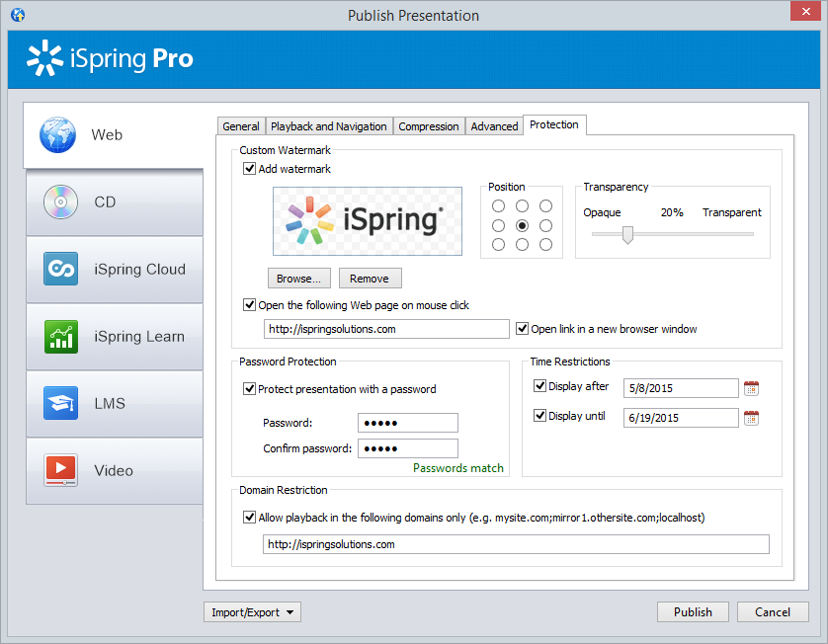Click the transparency slider thumb
Viewport: 828px width, 644px height.
click(627, 235)
